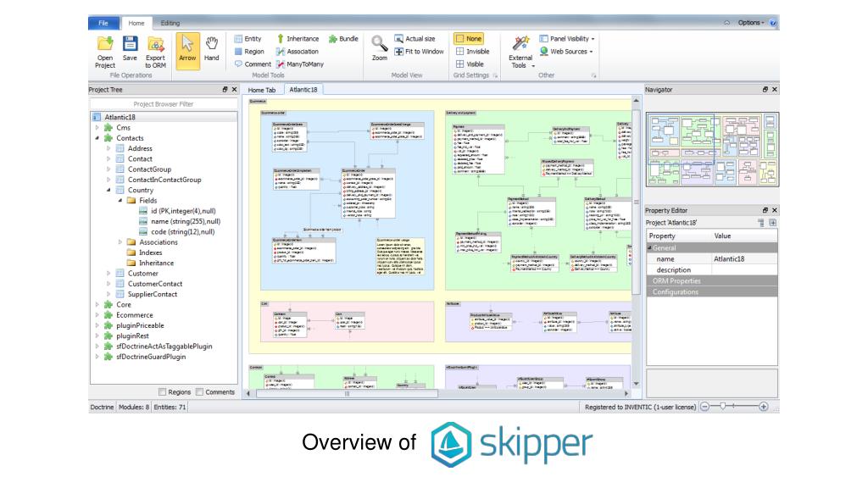The width and height of the screenshot is (868, 488).
Task: Collapse the General property group
Action: [x=650, y=248]
